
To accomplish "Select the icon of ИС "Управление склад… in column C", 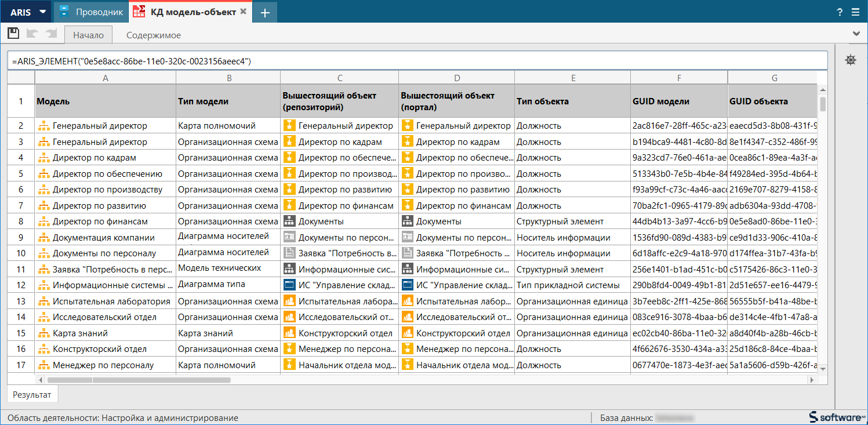I will point(289,285).
